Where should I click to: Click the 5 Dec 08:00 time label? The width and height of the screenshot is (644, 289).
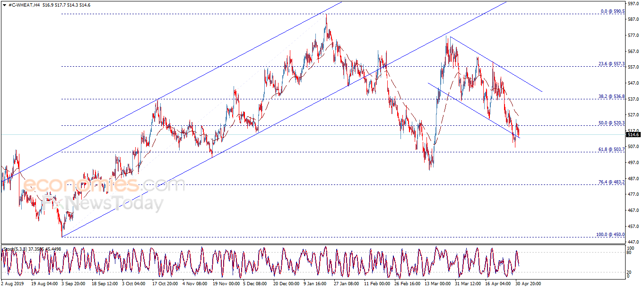tap(255, 284)
